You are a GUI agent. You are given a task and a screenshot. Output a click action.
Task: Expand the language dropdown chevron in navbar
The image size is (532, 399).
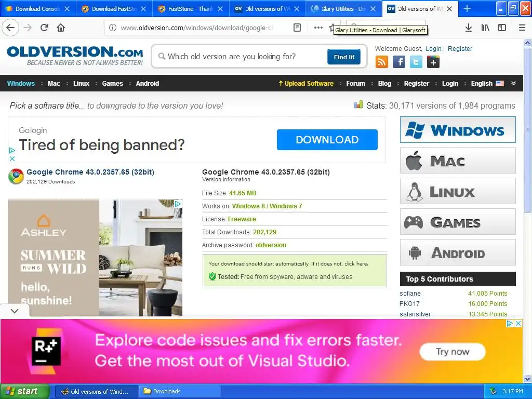514,83
